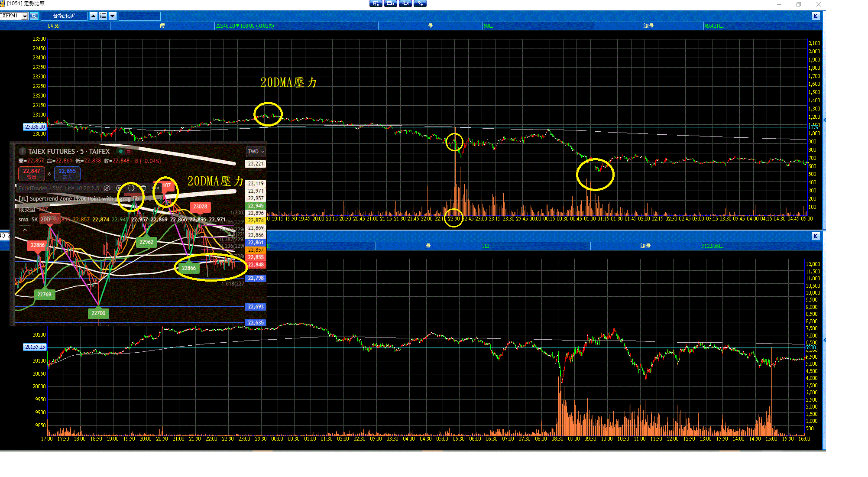868x477 pixels.
Task: Click the 22866 green pivot label
Action: coord(189,268)
